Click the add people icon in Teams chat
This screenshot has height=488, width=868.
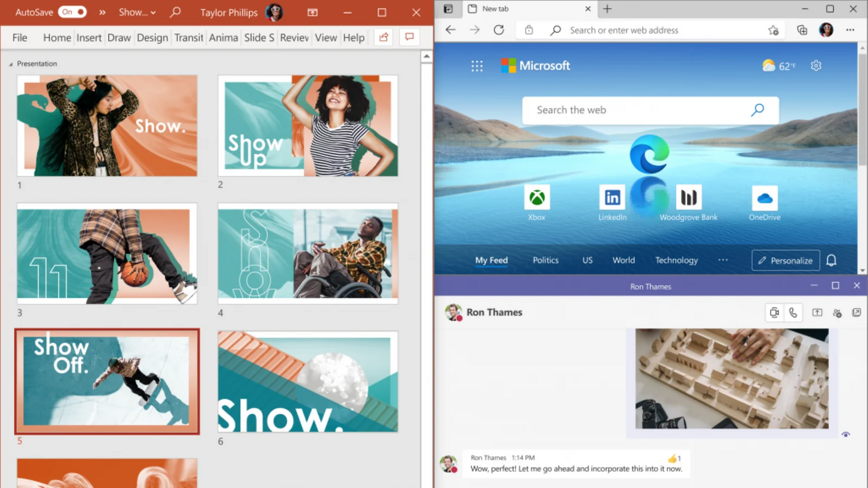pos(837,312)
